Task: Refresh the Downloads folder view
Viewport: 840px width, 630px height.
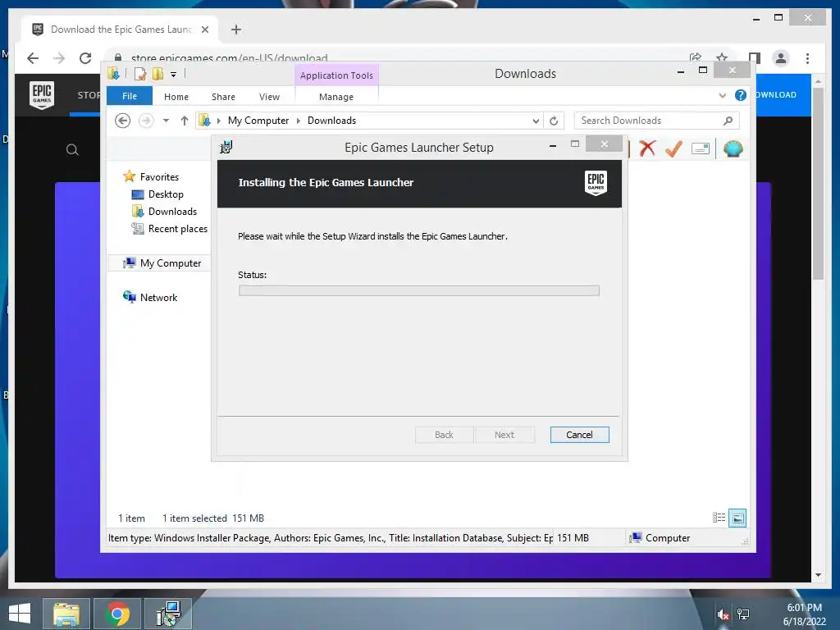Action: click(x=554, y=121)
